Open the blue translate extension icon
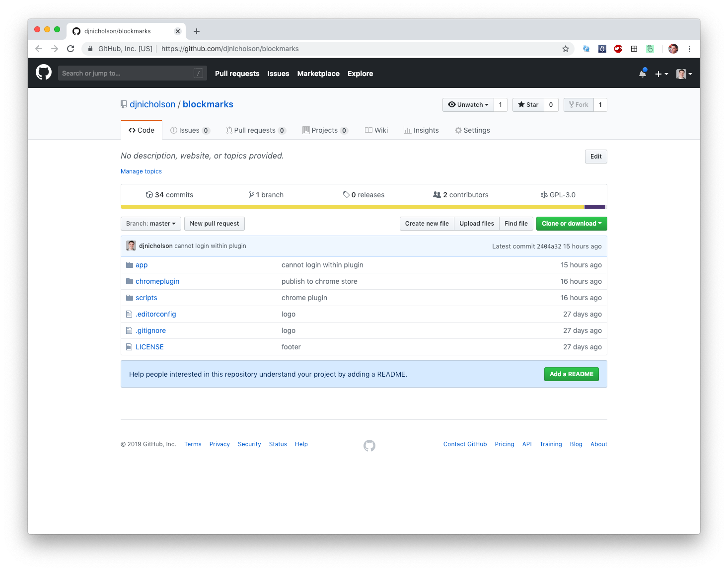 [586, 49]
